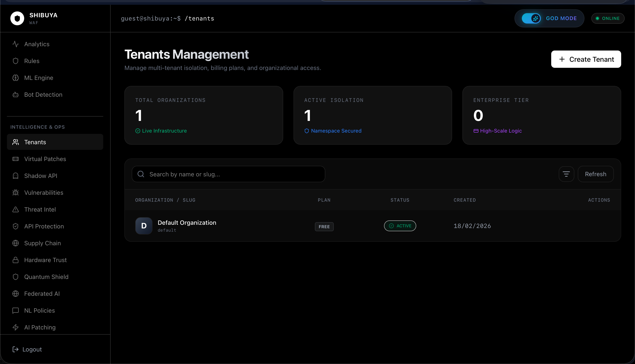Click the Bot Detection robot icon

[x=16, y=95]
